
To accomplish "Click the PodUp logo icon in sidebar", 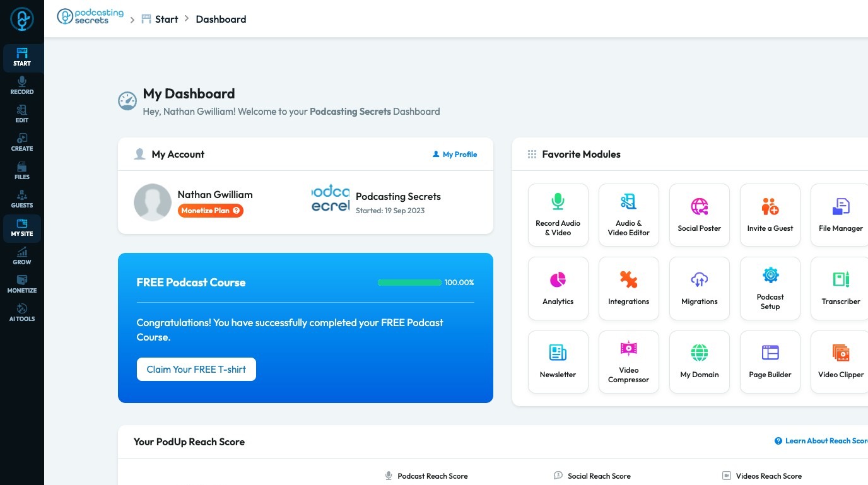I will tap(22, 19).
